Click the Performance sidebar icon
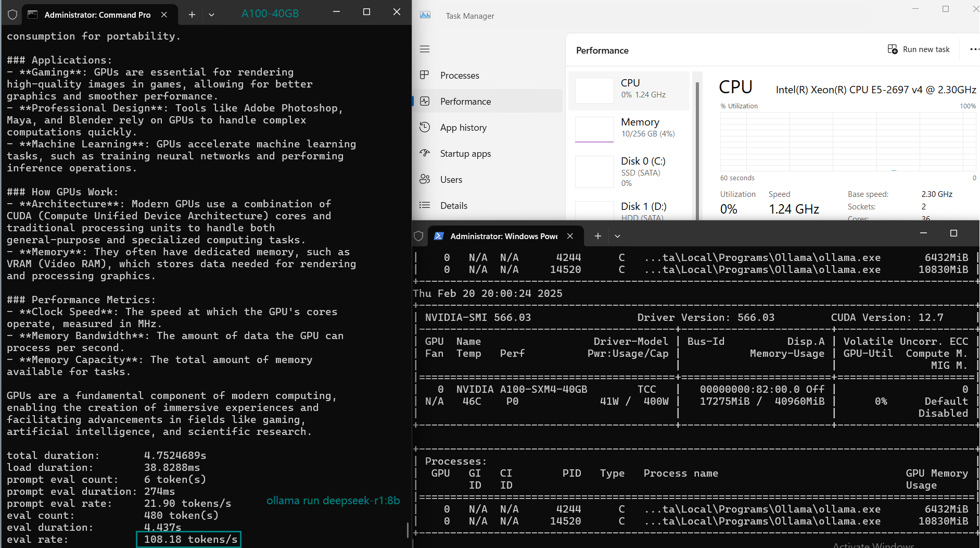This screenshot has height=548, width=980. (425, 101)
